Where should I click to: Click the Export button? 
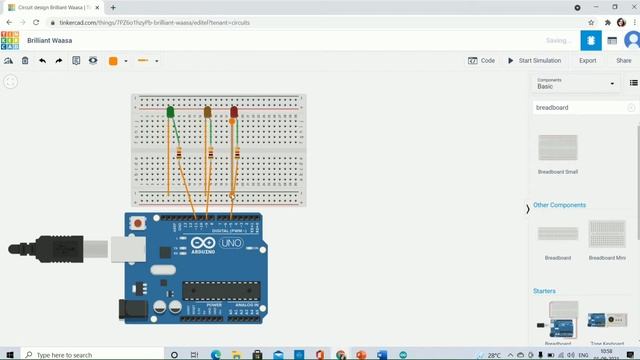pyautogui.click(x=587, y=60)
